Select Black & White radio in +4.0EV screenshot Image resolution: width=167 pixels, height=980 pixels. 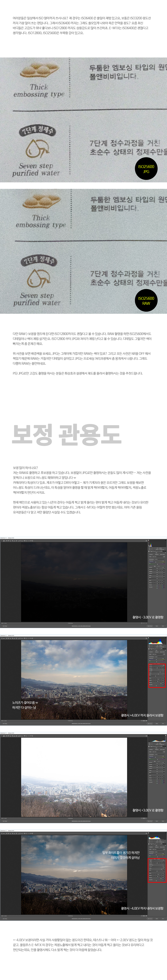tap(160, 652)
